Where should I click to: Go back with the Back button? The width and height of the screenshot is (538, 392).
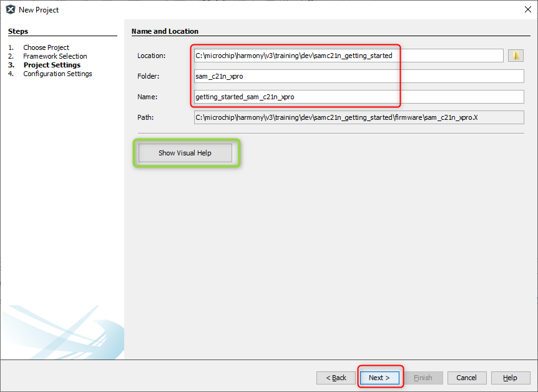click(336, 378)
